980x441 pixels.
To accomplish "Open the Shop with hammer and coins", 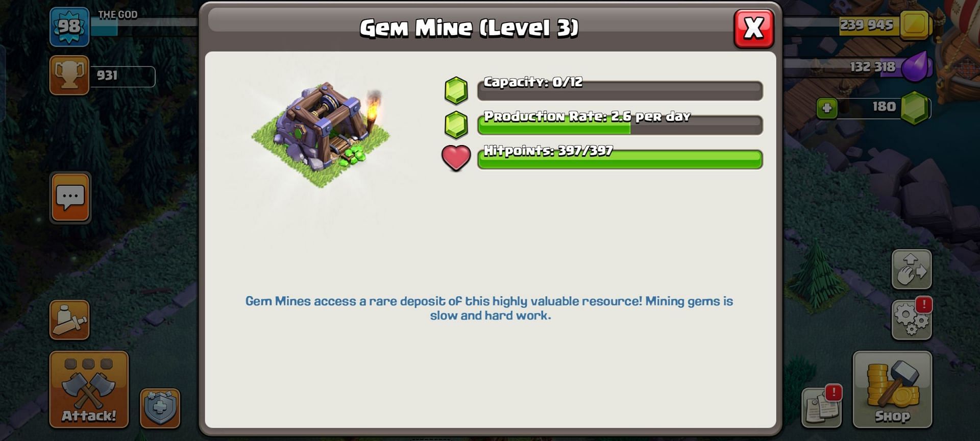I will click(x=892, y=389).
